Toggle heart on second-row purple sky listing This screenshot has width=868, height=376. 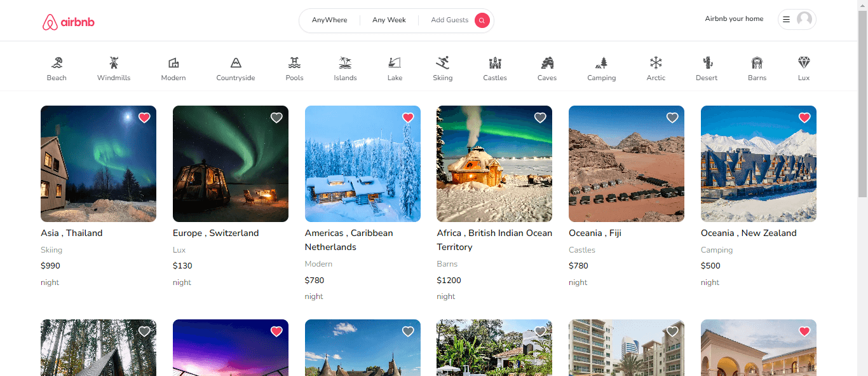click(276, 331)
